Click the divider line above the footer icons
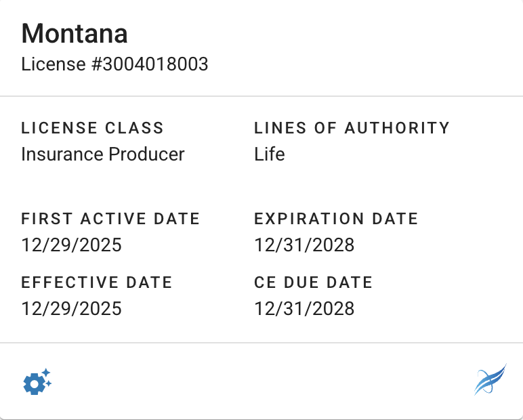 (x=261, y=343)
